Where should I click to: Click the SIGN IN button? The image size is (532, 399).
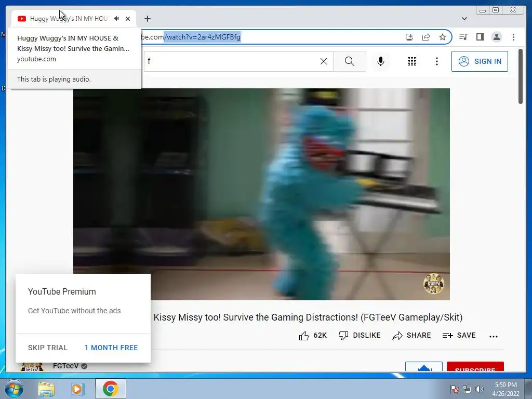(480, 61)
